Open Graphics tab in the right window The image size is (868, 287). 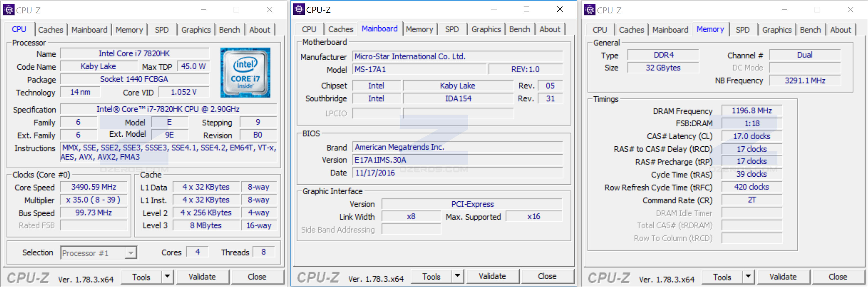tap(777, 30)
